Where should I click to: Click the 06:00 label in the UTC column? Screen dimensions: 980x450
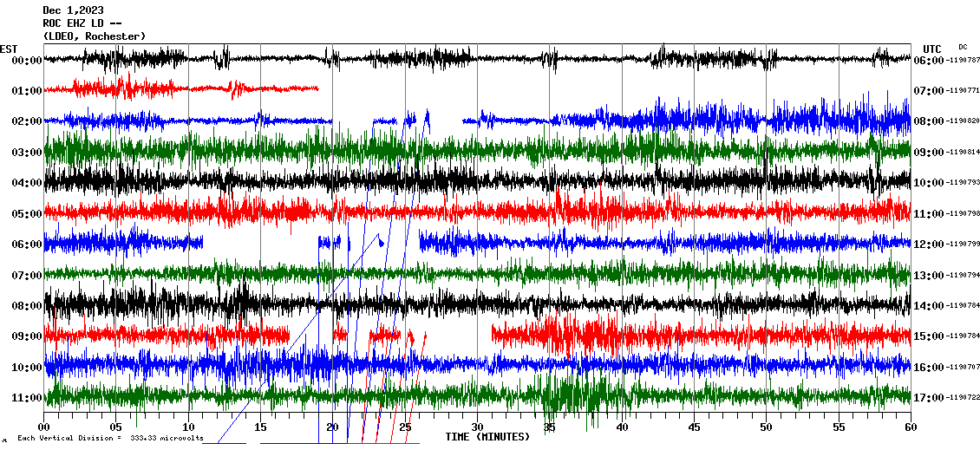tap(928, 60)
